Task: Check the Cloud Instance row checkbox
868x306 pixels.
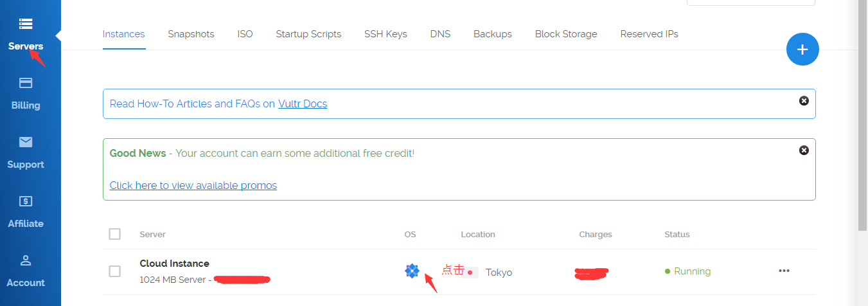Action: [x=115, y=271]
